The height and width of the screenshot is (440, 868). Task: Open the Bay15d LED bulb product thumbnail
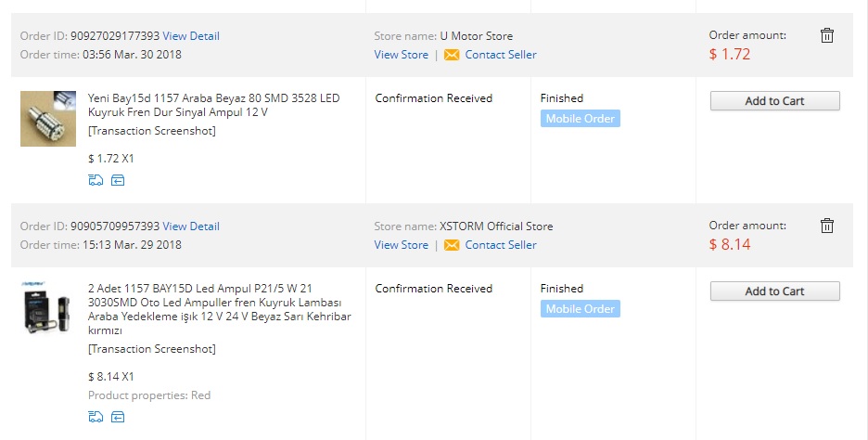pyautogui.click(x=48, y=119)
